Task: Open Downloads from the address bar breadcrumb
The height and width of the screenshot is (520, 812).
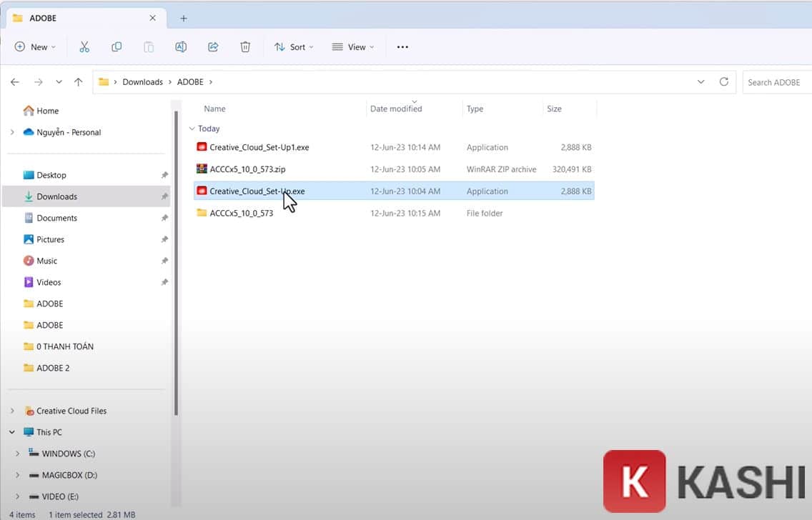Action: click(x=142, y=81)
